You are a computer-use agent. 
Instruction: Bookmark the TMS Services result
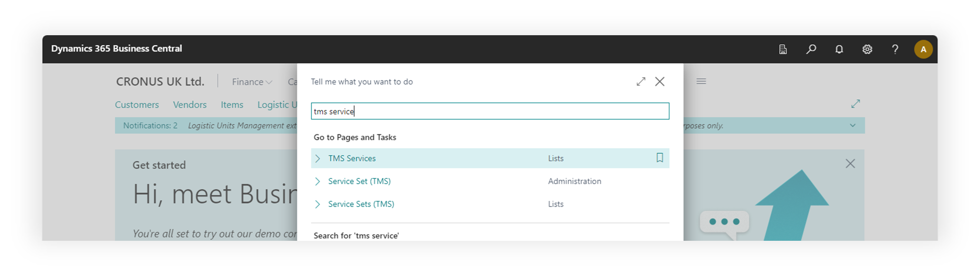click(660, 158)
